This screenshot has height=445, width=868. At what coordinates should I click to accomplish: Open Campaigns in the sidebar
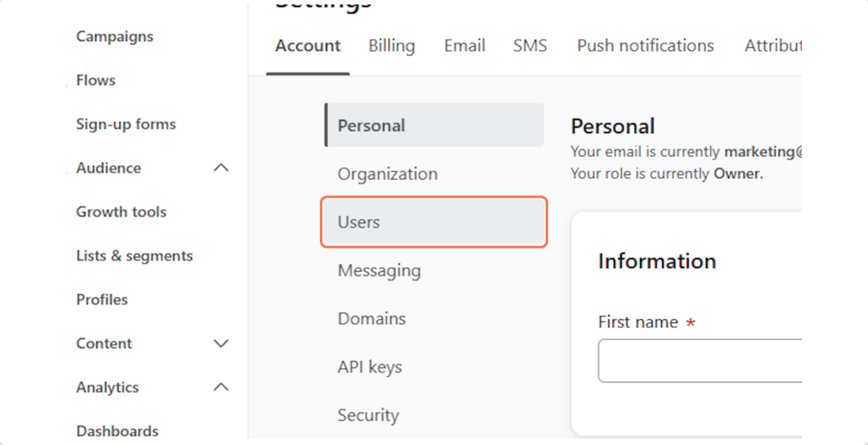(x=114, y=37)
